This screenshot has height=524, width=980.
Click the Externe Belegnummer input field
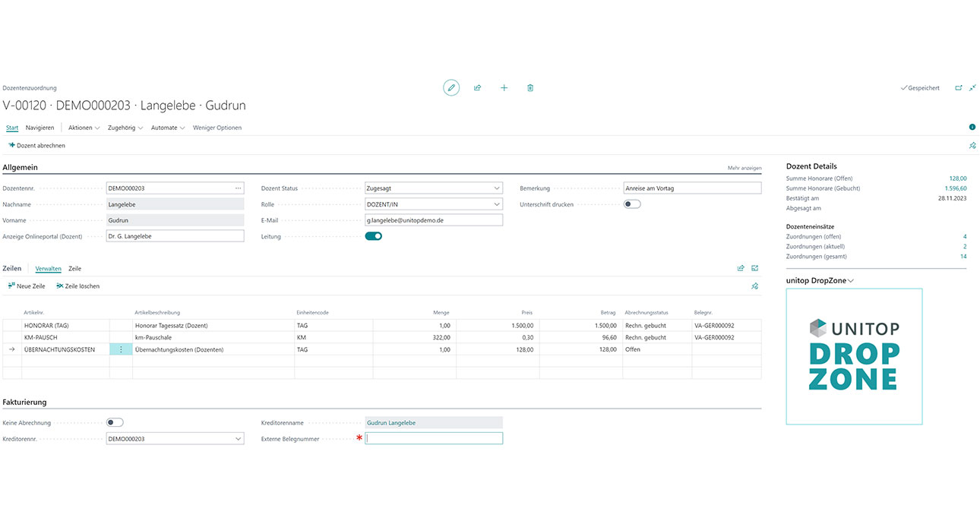tap(433, 439)
